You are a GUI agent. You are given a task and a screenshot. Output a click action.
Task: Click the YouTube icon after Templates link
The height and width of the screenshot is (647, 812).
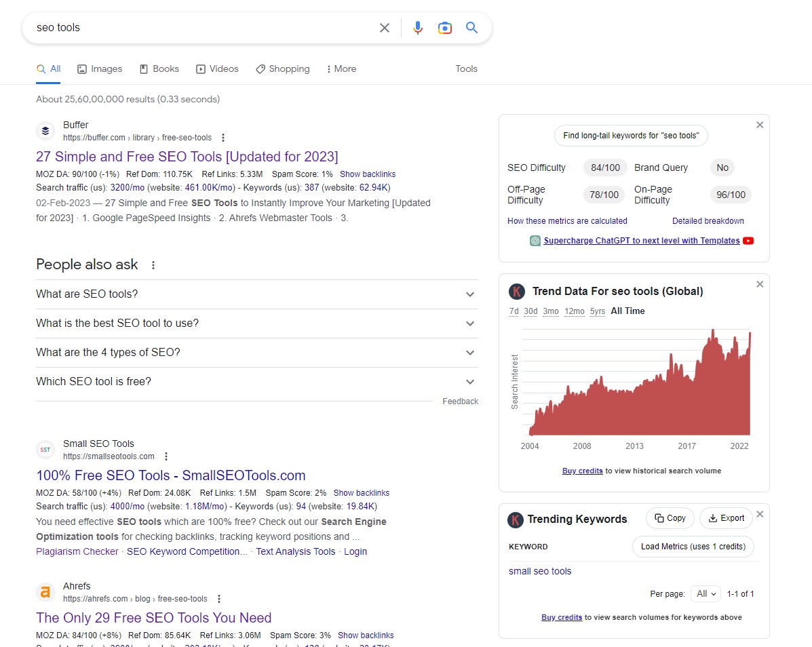point(748,241)
